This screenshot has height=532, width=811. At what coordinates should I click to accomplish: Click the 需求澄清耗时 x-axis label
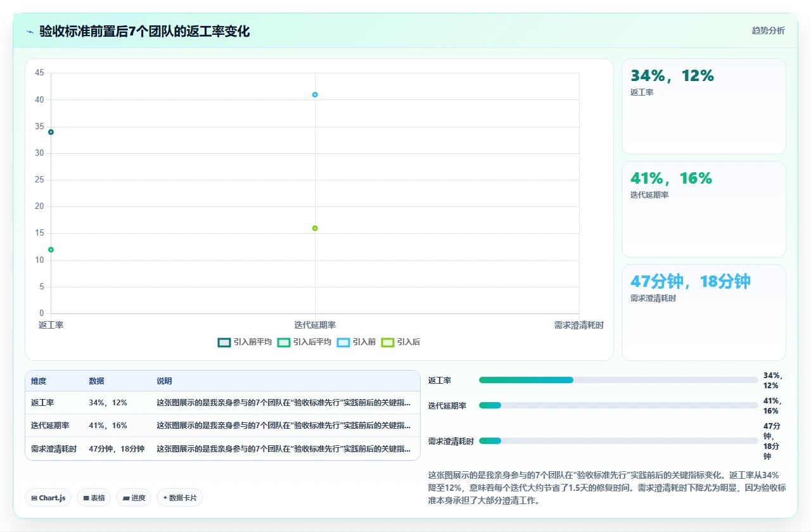point(579,325)
